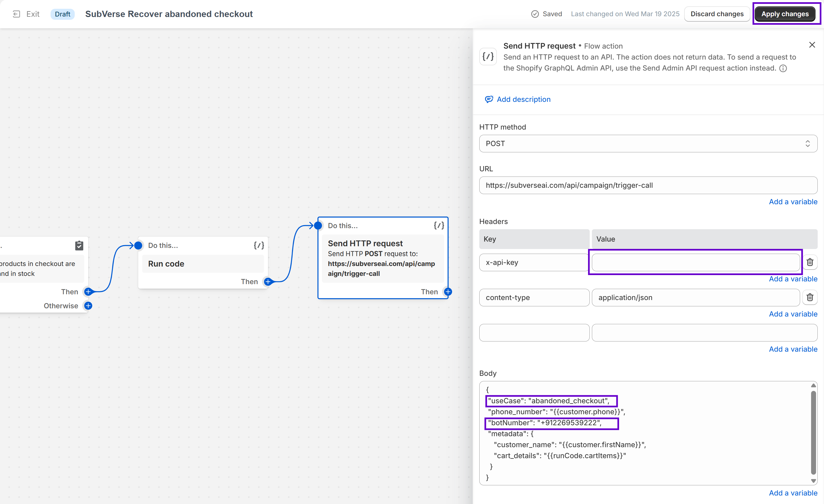Click the clipboard check icon on the condition node
Screen dimensions: 824x504
point(79,246)
